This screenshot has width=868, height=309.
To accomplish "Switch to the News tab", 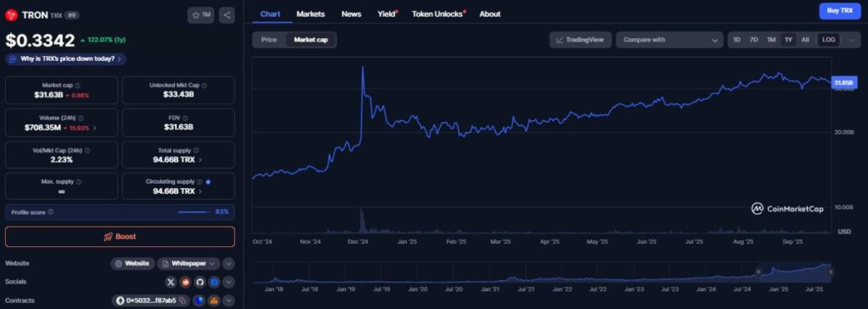I will coord(351,14).
